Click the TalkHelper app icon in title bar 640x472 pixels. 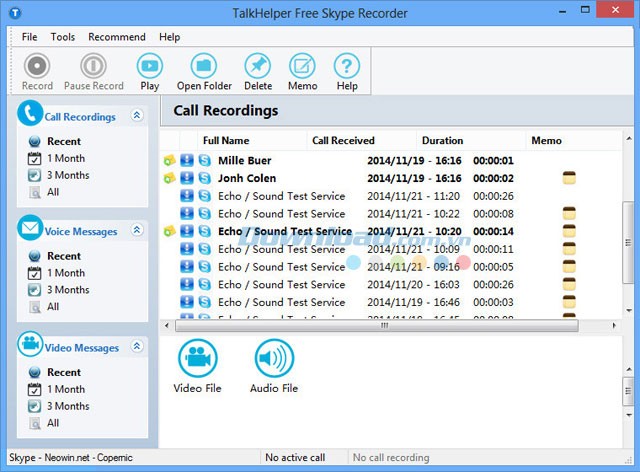click(15, 13)
